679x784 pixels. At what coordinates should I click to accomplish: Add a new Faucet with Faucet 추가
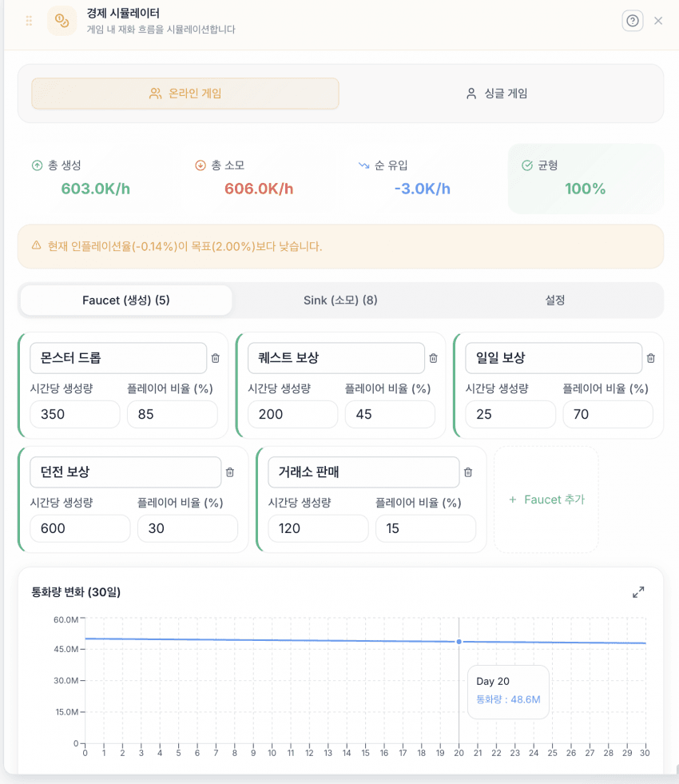tap(546, 499)
